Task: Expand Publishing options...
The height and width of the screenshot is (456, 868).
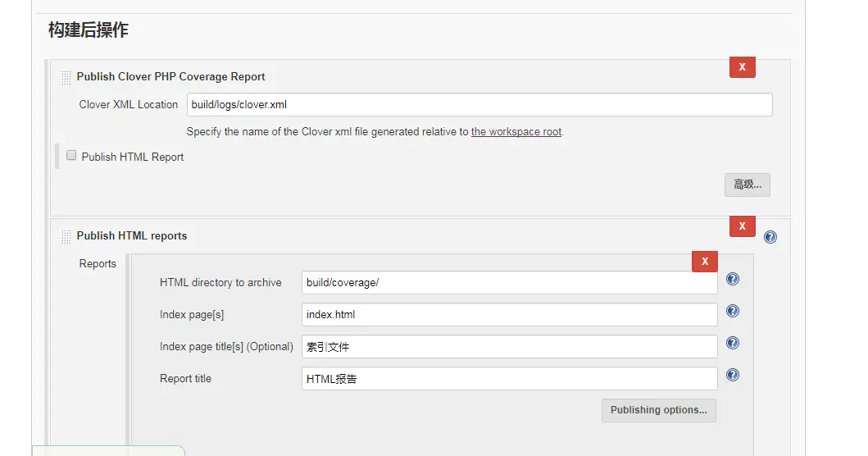Action: click(659, 410)
